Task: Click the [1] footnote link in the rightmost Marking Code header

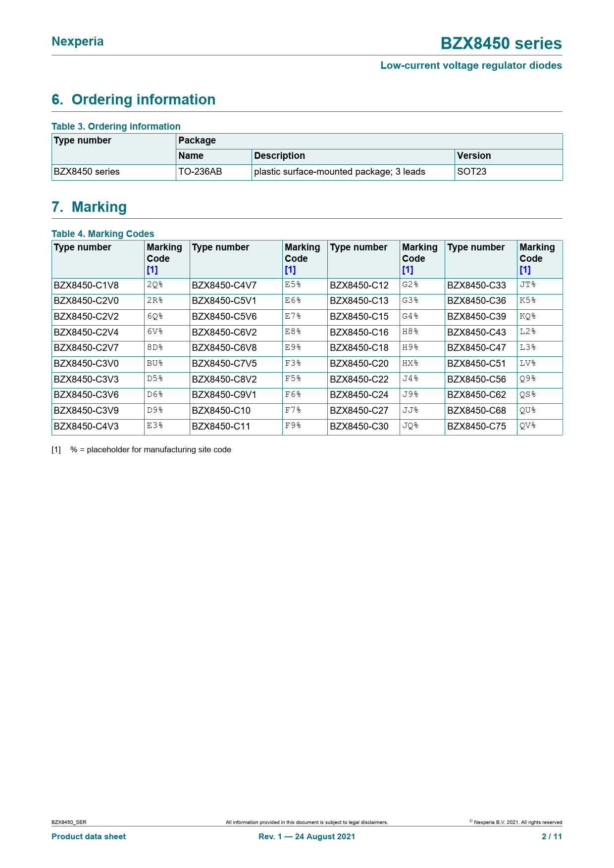Action: [x=525, y=270]
